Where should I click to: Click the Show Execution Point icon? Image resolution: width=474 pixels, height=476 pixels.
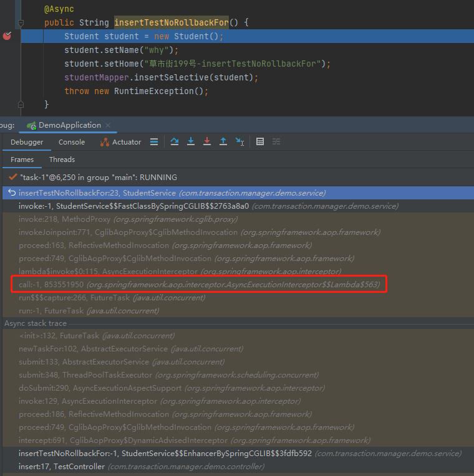tap(154, 142)
